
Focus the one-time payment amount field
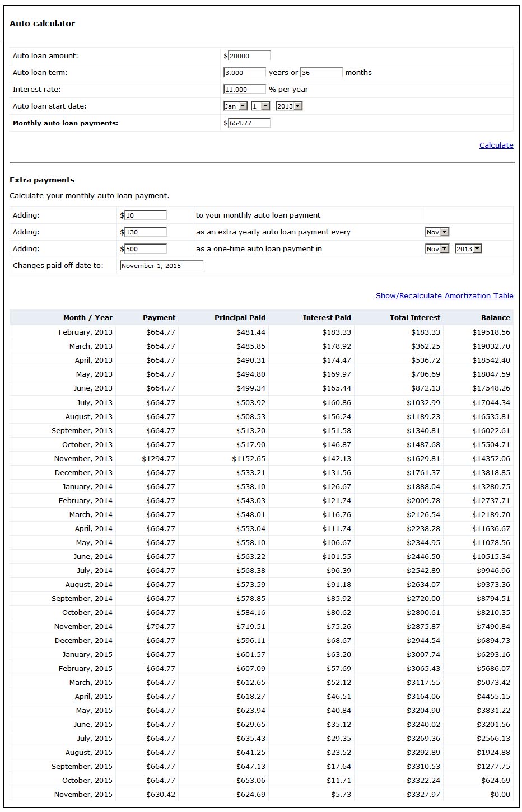click(146, 248)
